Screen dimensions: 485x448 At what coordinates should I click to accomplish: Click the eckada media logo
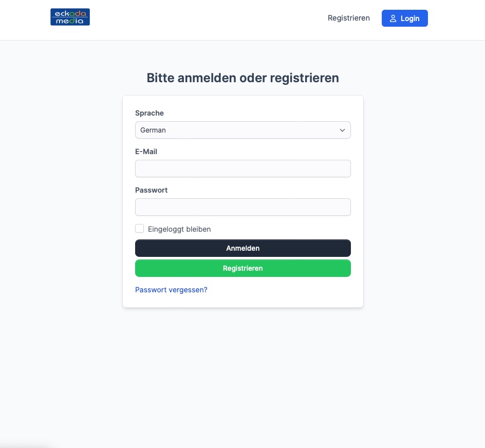coord(70,17)
